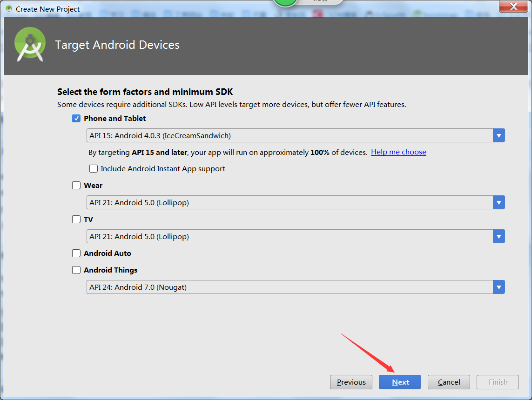Open the Wear minimum SDK combo box

[296, 202]
